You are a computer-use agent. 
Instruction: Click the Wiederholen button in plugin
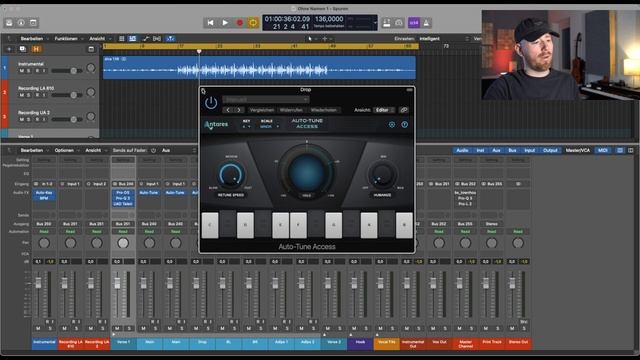coord(324,110)
